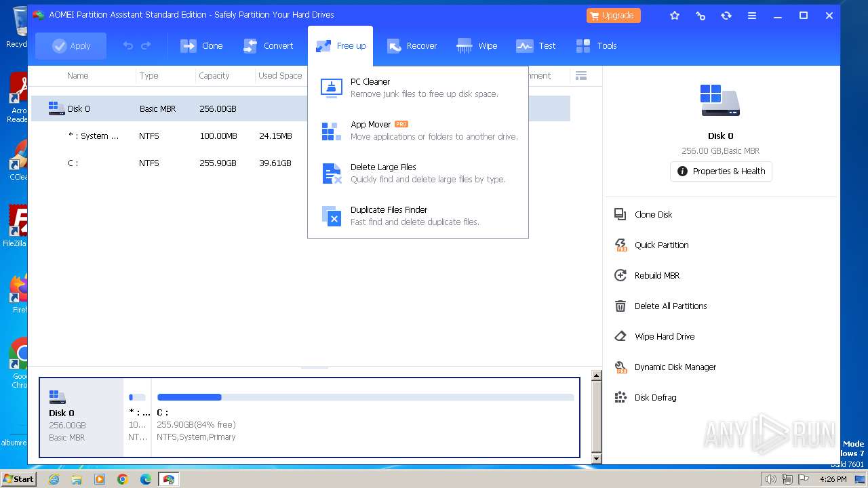
Task: Click the 4:26 PM taskbar clock
Action: pyautogui.click(x=833, y=479)
